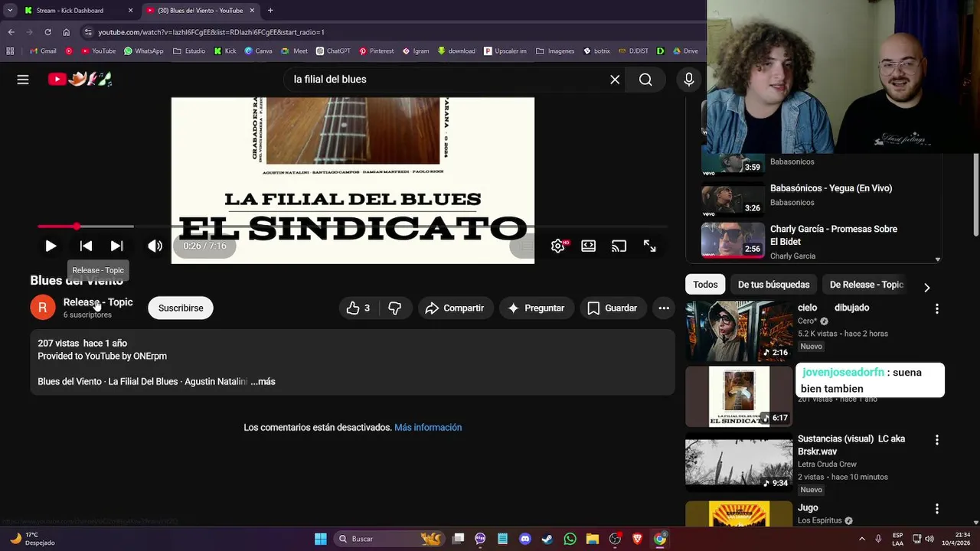This screenshot has width=980, height=551.
Task: Open options for 'Sustancias (visual)' video
Action: pyautogui.click(x=936, y=441)
